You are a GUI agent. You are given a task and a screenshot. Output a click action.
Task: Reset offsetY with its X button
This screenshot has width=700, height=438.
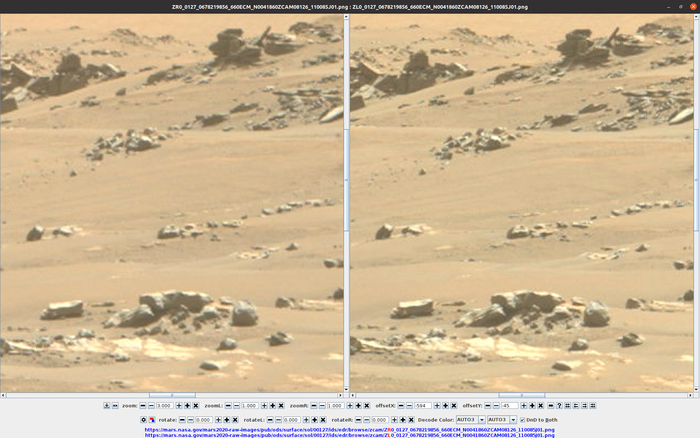[541, 405]
